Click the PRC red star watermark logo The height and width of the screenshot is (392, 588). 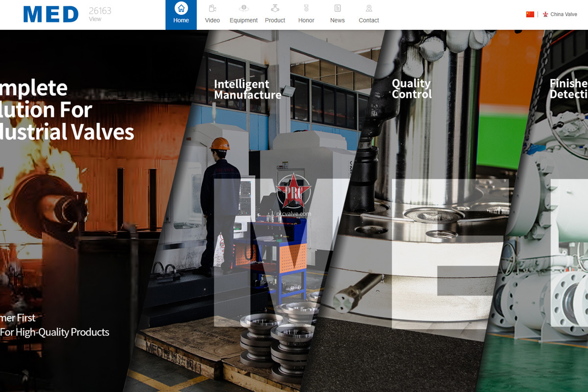293,191
